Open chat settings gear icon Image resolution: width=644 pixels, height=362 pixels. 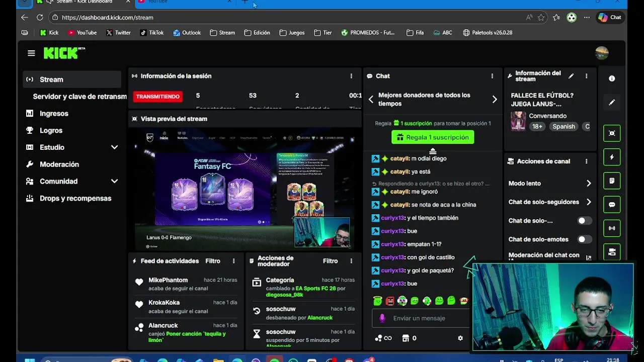coord(460,338)
